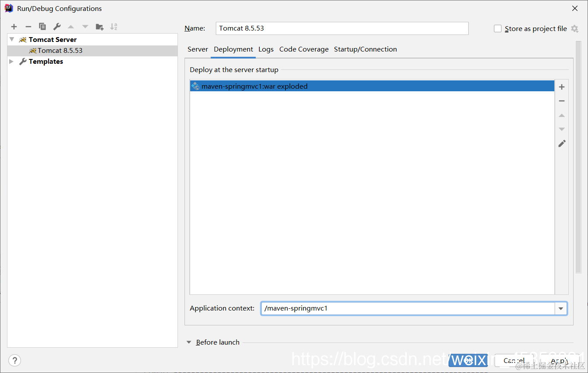This screenshot has width=588, height=373.
Task: Open the help question mark button
Action: click(x=14, y=360)
